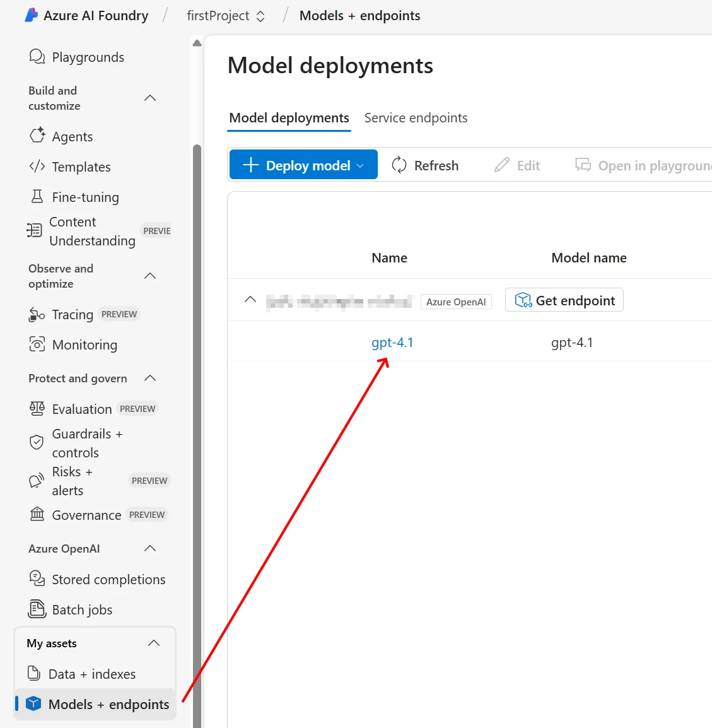Click the Models + endpoints cube icon
712x728 pixels.
[x=33, y=704]
